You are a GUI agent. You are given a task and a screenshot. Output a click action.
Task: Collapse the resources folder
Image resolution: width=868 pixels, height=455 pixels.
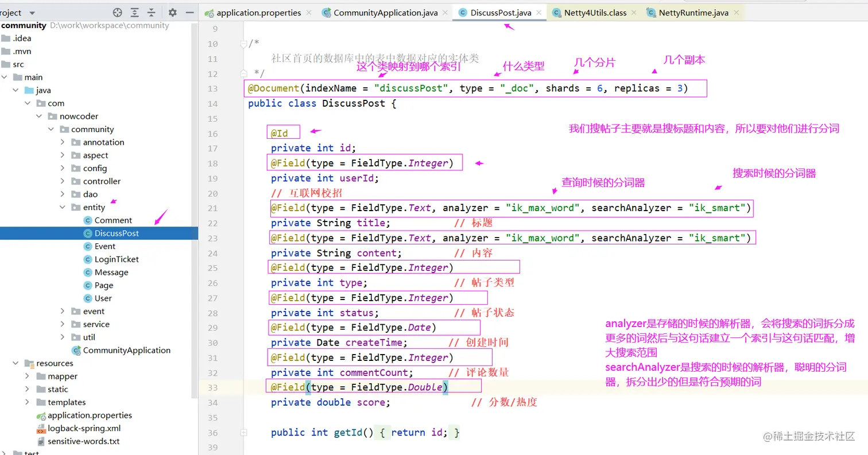pos(16,364)
